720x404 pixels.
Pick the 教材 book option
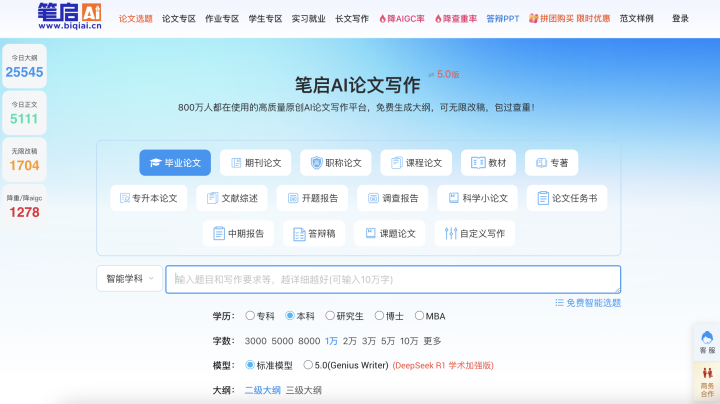click(489, 163)
